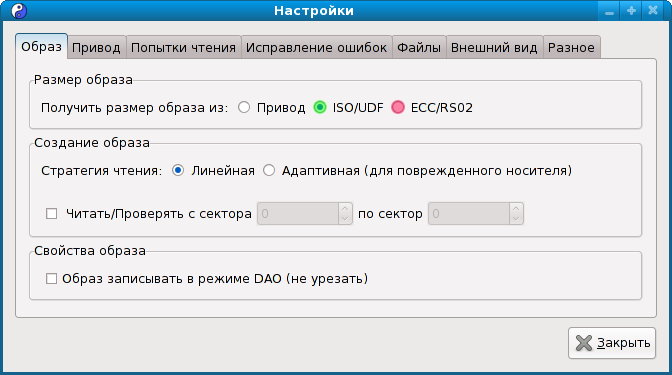The height and width of the screenshot is (375, 672).
Task: Enable Читать/Проверять с сектора checkbox
Action: (51, 213)
